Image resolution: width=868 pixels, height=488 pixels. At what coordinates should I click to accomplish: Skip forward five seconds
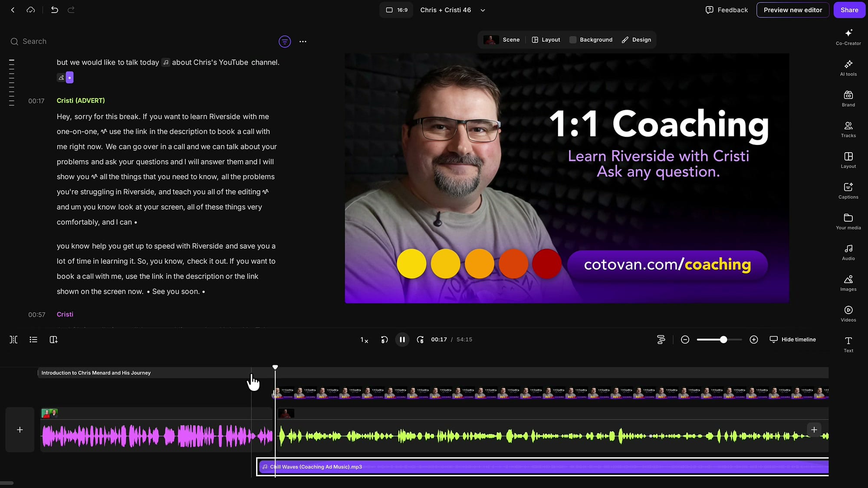tap(420, 340)
